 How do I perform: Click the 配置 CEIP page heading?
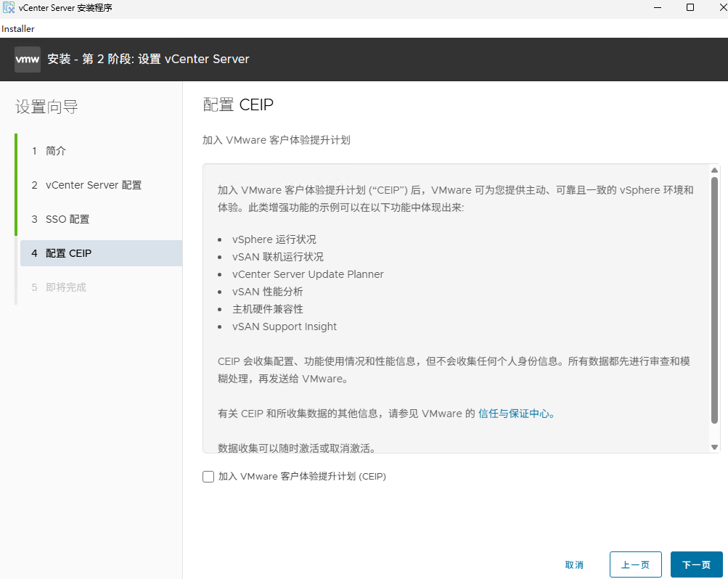point(238,104)
